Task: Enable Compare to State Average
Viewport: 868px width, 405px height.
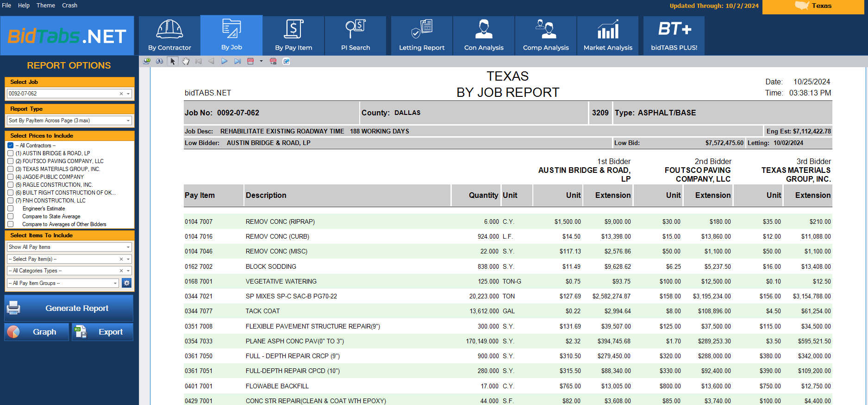Action: (x=10, y=216)
